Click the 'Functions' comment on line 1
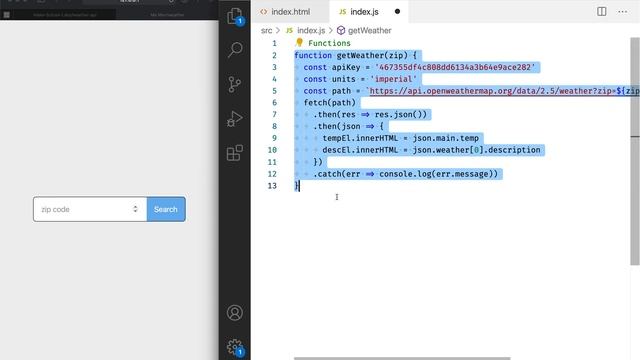 pos(329,43)
